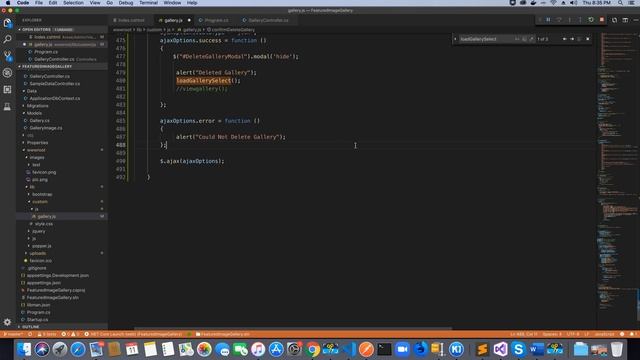Screen dimensions: 640x360
Task: Toggle Use Regular Expression in find widget
Action: (531, 39)
